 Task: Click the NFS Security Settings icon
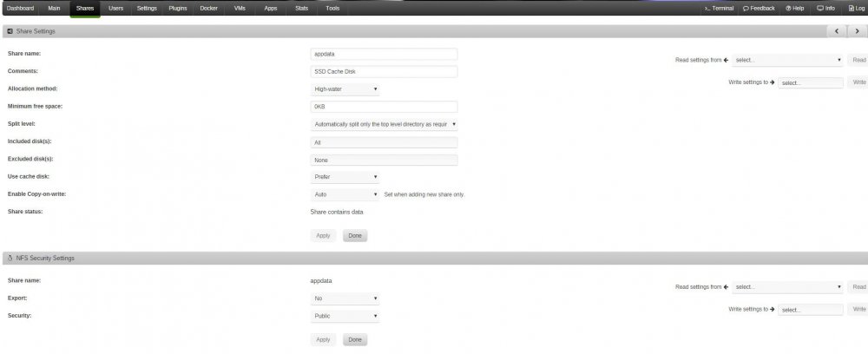(10, 259)
